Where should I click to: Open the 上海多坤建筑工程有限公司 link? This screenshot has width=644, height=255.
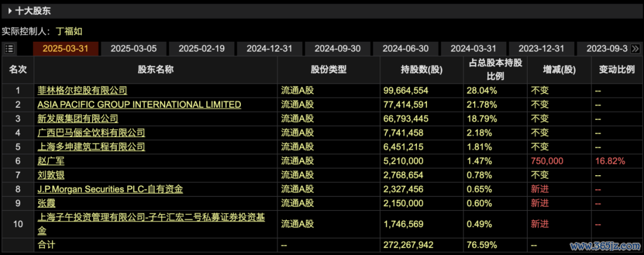click(91, 147)
